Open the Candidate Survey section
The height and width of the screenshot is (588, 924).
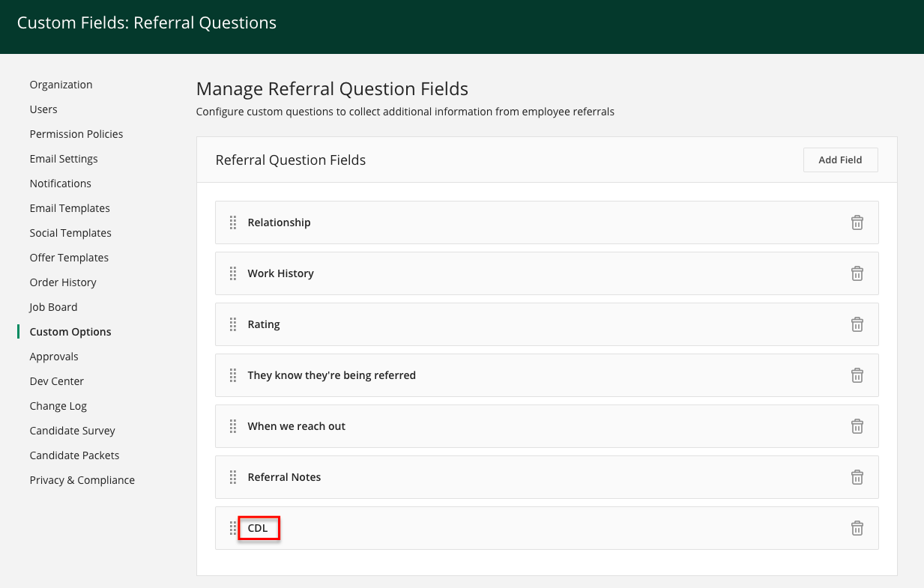tap(72, 430)
